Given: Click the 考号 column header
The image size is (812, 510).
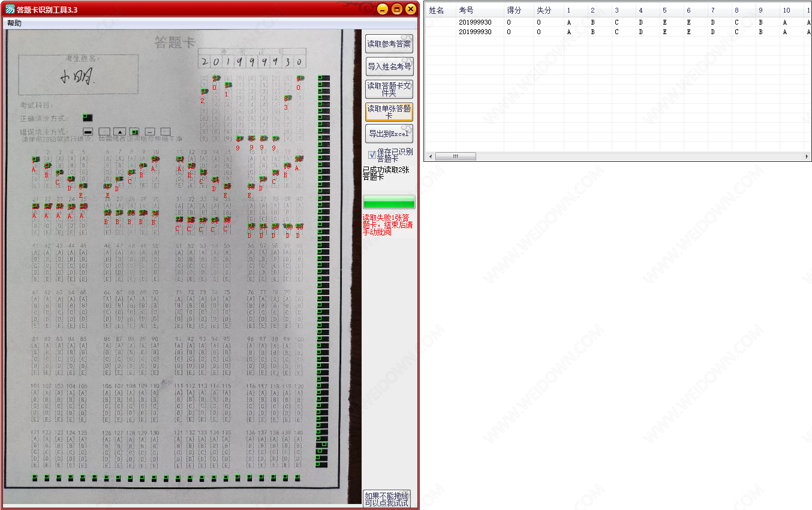Looking at the screenshot, I should 480,10.
